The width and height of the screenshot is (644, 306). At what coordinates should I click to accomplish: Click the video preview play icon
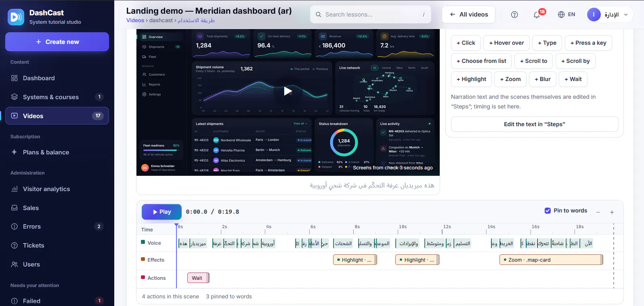(x=287, y=91)
